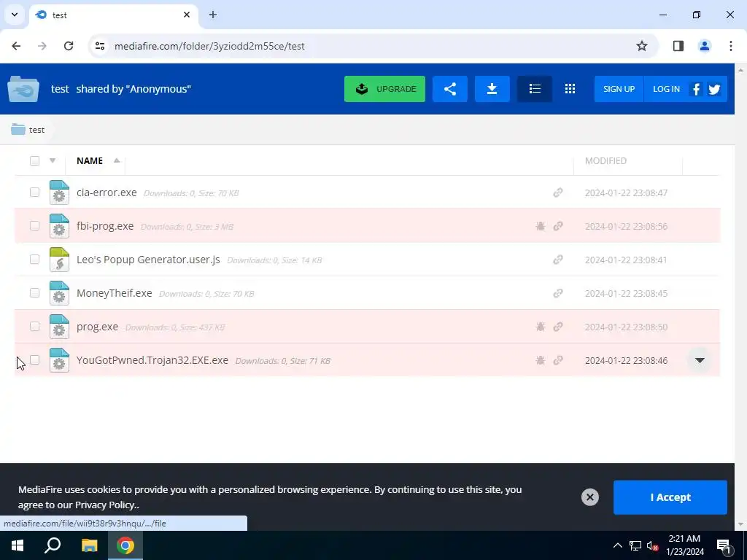
Task: Click the Leo's Popup Generator script file icon
Action: tap(59, 260)
